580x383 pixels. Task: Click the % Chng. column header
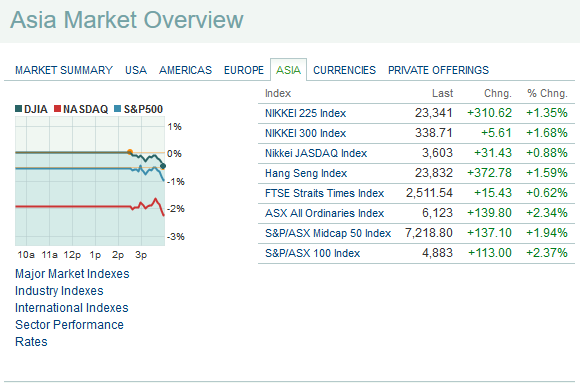point(547,93)
